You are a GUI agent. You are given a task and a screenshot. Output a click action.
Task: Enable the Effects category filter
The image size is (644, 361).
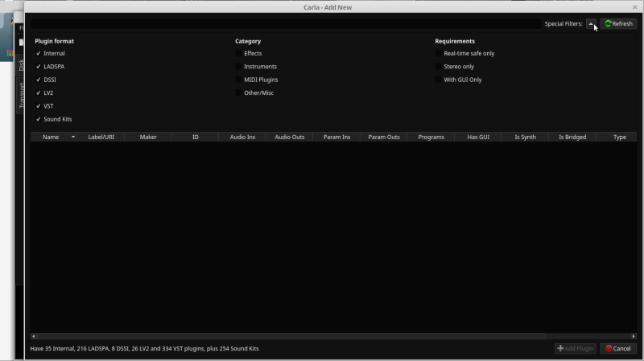249,53
